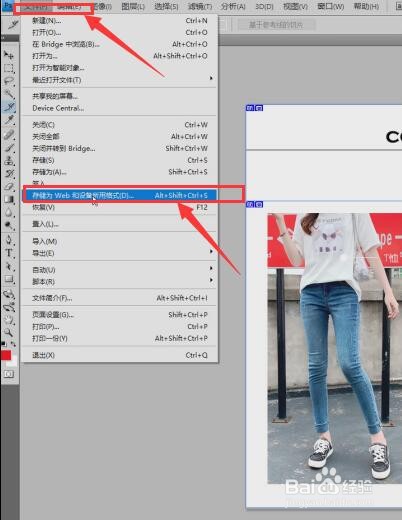Select the highlighted Slice tool
Image resolution: width=402 pixels, height=520 pixels.
pyautogui.click(x=9, y=107)
